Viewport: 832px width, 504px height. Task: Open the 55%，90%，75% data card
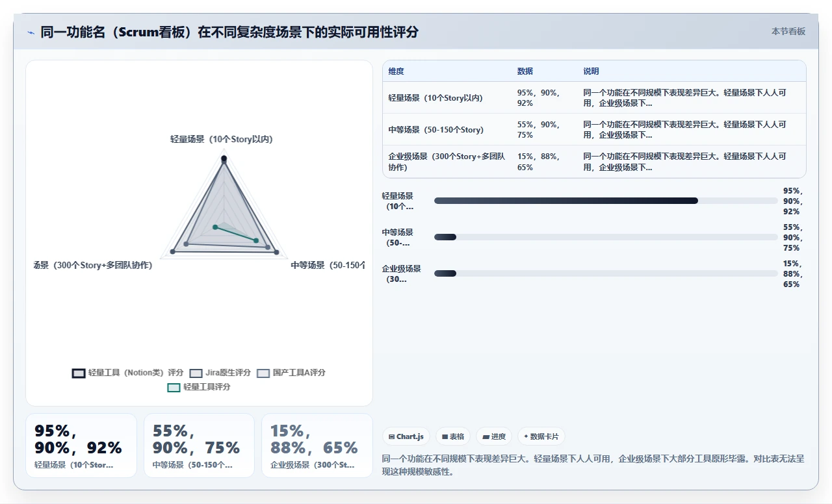click(x=199, y=446)
